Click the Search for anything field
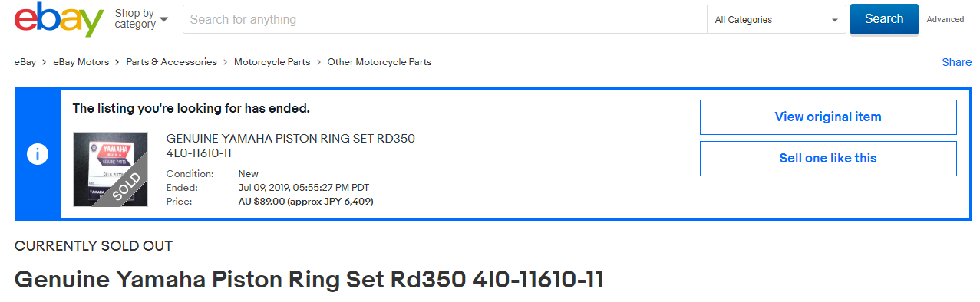 (444, 20)
